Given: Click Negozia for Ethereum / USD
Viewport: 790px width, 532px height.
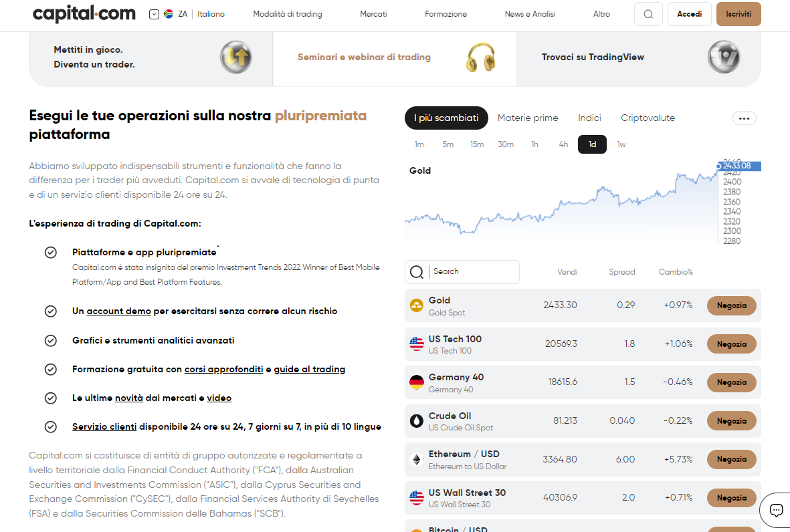Looking at the screenshot, I should click(732, 460).
